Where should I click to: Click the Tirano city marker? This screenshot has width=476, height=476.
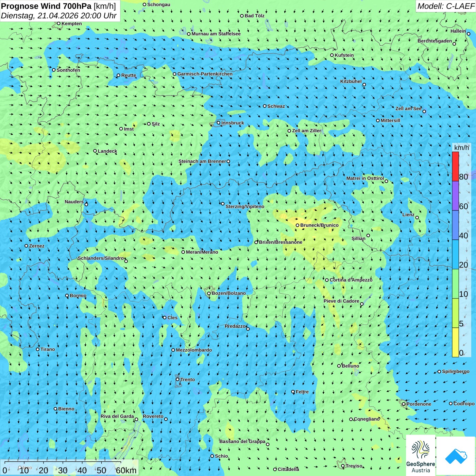click(38, 349)
